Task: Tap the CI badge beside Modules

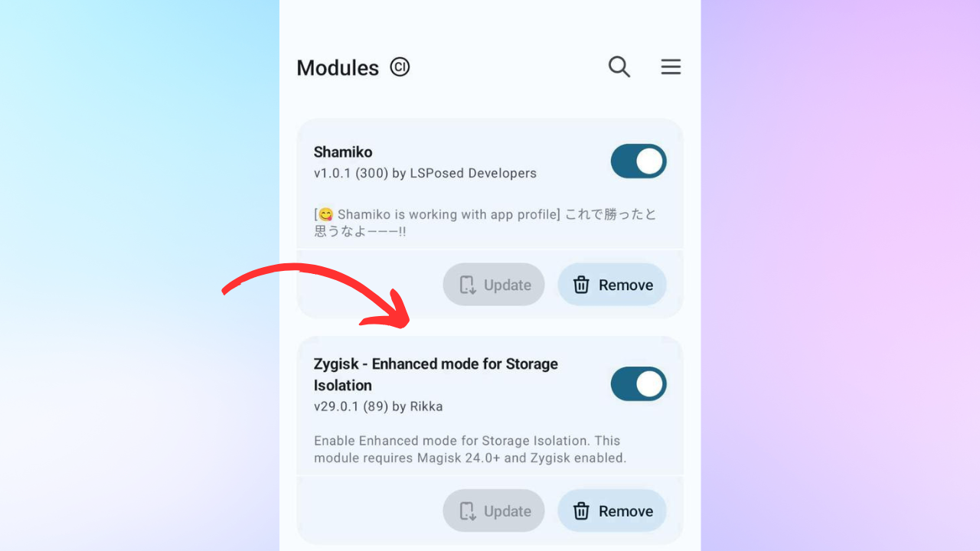Action: [400, 67]
